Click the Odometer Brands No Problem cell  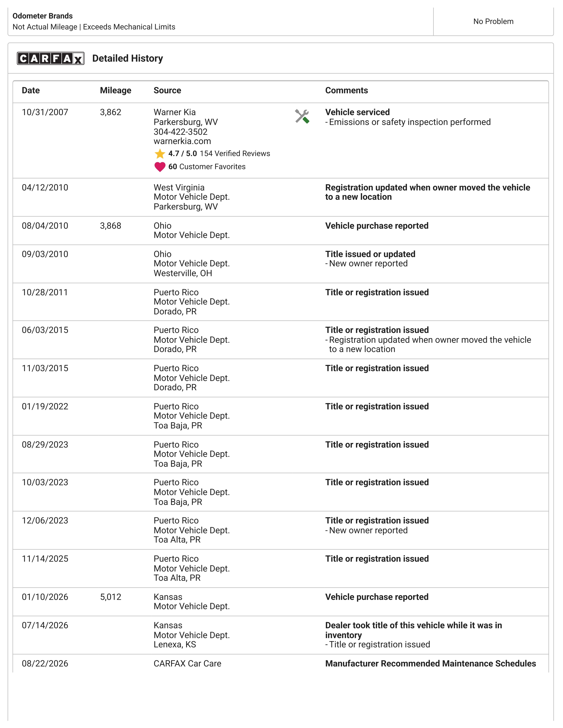[493, 21]
